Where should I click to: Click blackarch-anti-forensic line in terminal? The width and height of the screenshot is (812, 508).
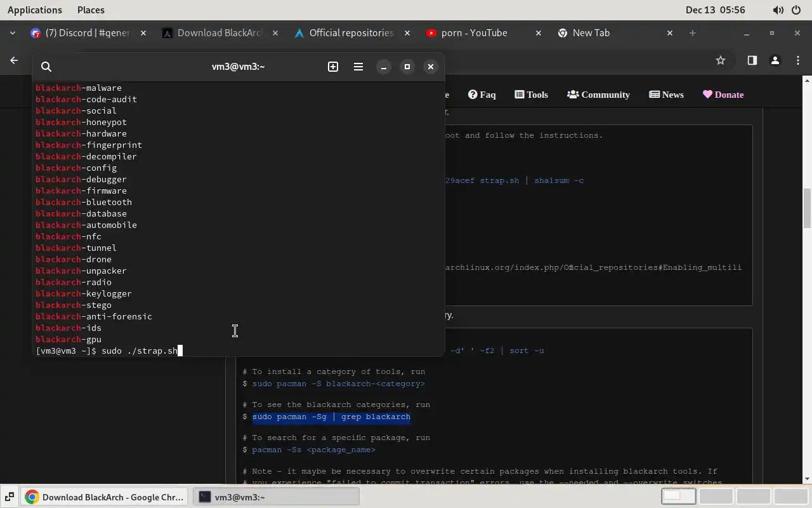[94, 316]
